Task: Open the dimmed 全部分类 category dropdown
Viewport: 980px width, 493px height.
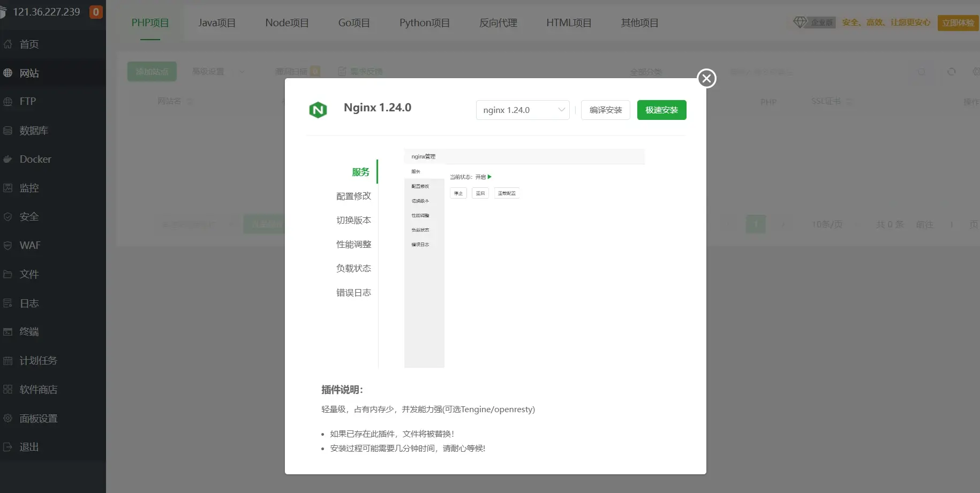Action: tap(646, 72)
